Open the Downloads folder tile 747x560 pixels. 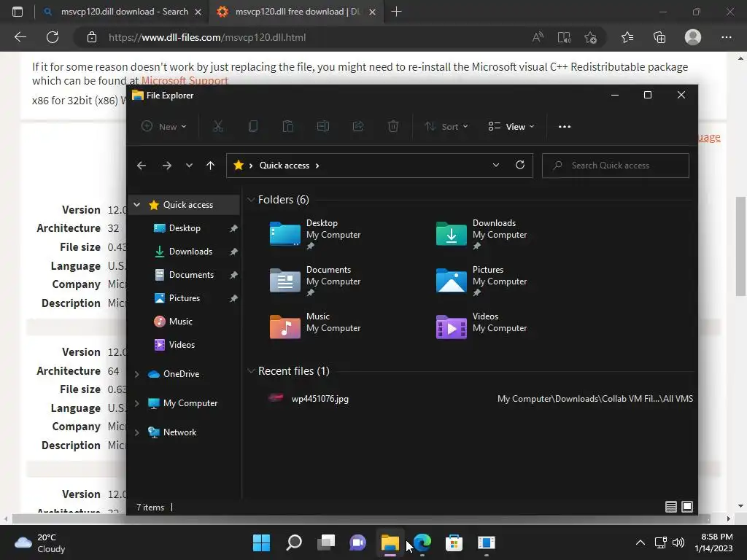coord(481,234)
